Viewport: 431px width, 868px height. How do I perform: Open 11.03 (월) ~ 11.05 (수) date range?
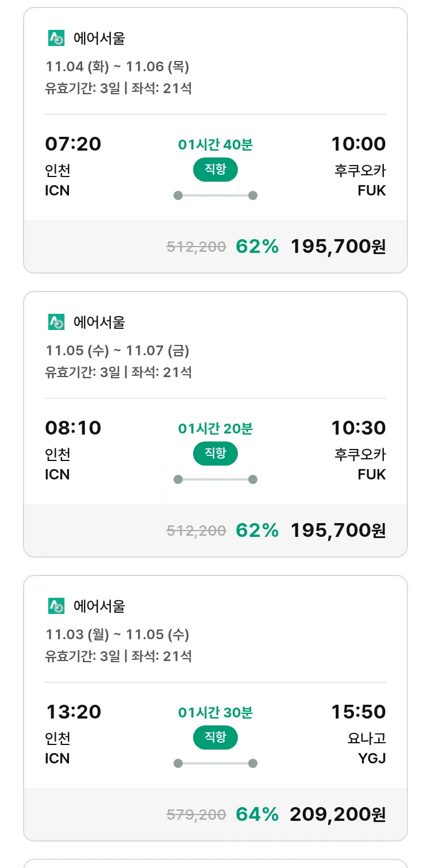[117, 635]
